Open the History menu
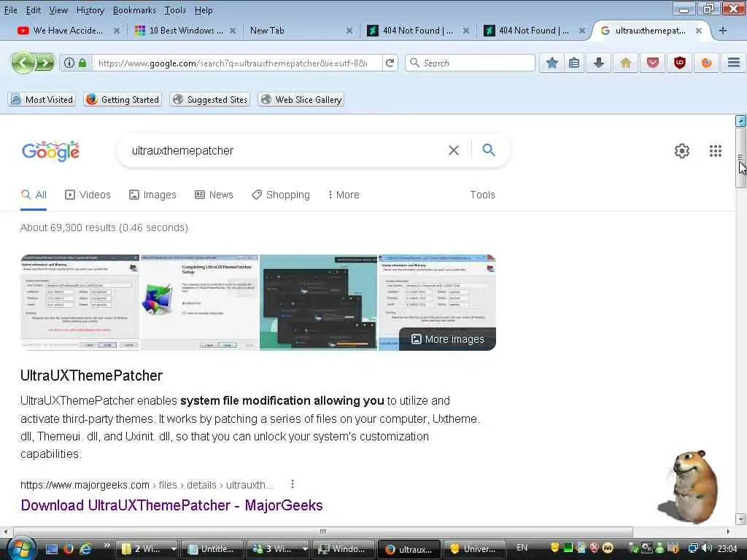The width and height of the screenshot is (747, 560). [90, 10]
